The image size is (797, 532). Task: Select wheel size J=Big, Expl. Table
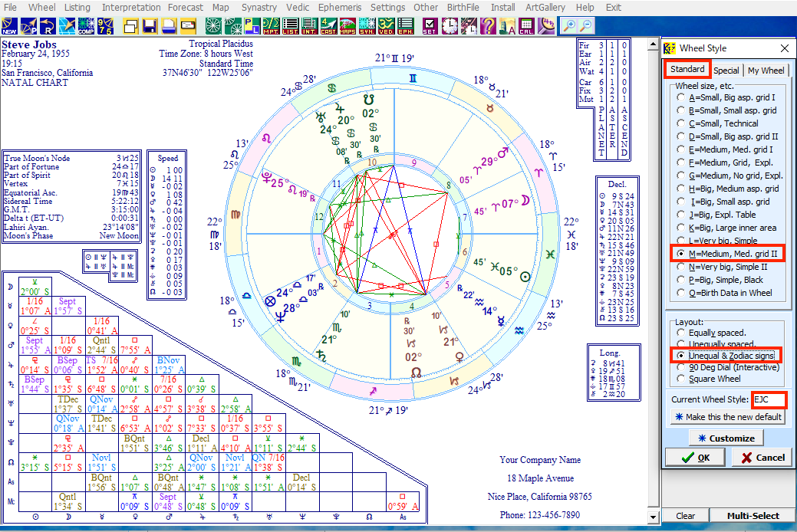[716, 215]
